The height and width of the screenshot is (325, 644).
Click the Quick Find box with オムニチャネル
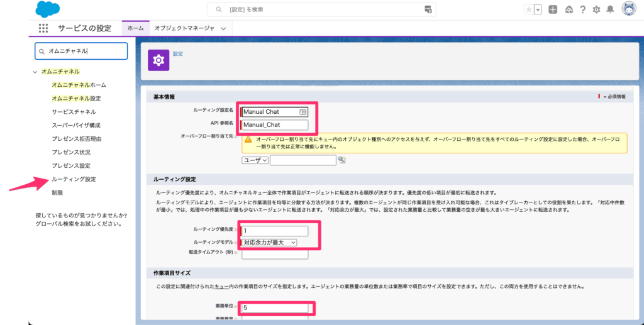coord(81,52)
